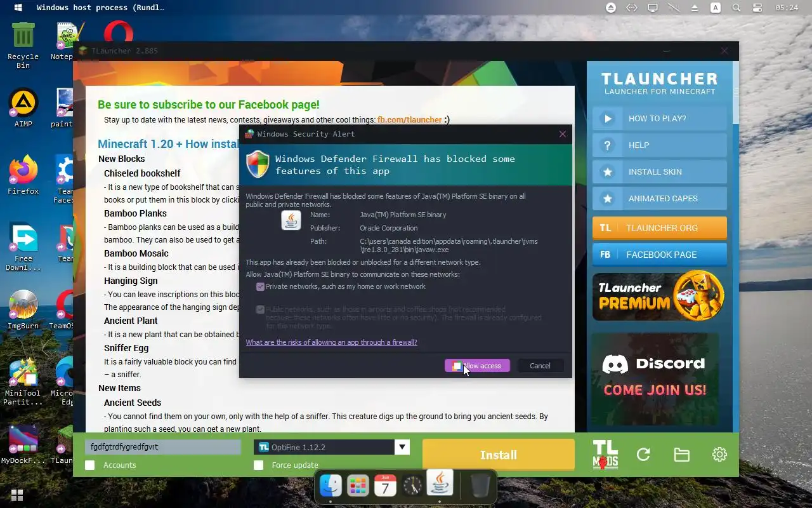
Task: Click the fb.com/tlauncher link
Action: click(x=410, y=119)
